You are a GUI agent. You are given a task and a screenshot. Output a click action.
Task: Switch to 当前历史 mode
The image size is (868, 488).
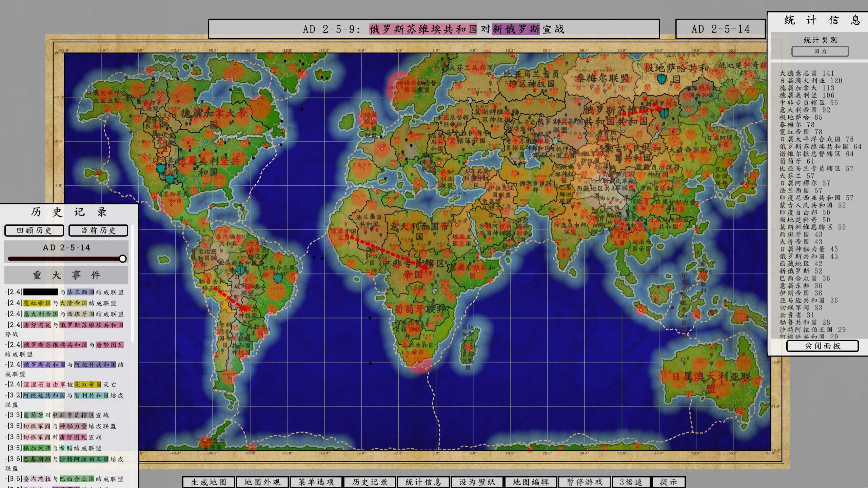pos(98,230)
